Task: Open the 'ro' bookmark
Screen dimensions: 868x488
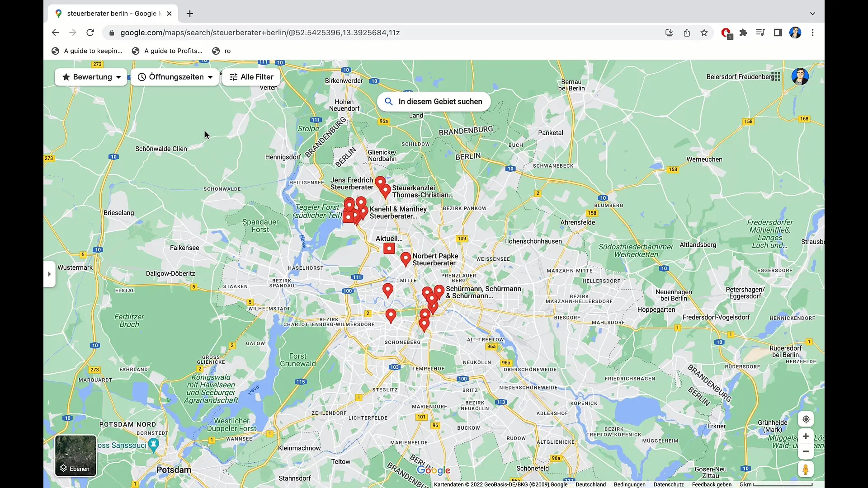Action: [x=222, y=51]
